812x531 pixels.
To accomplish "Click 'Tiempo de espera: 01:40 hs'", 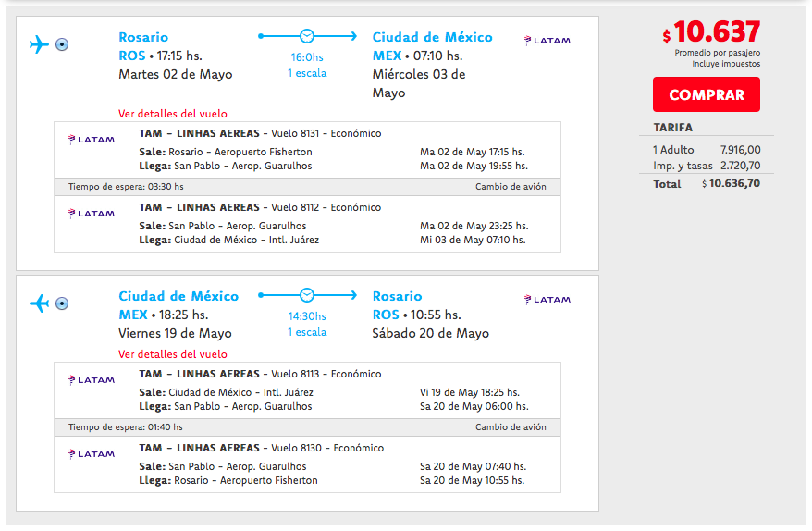I will tap(126, 426).
